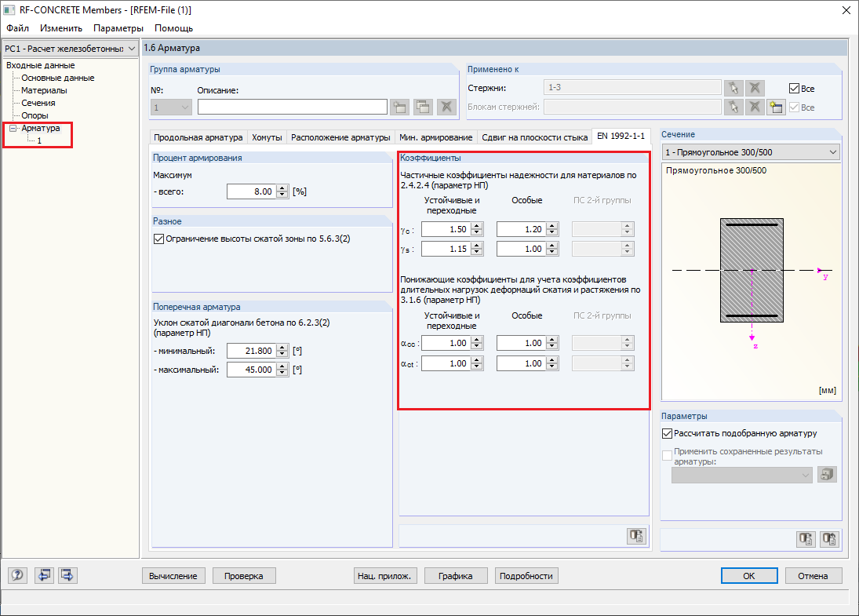Click the Вычисление button
The height and width of the screenshot is (616, 859).
[x=173, y=576]
